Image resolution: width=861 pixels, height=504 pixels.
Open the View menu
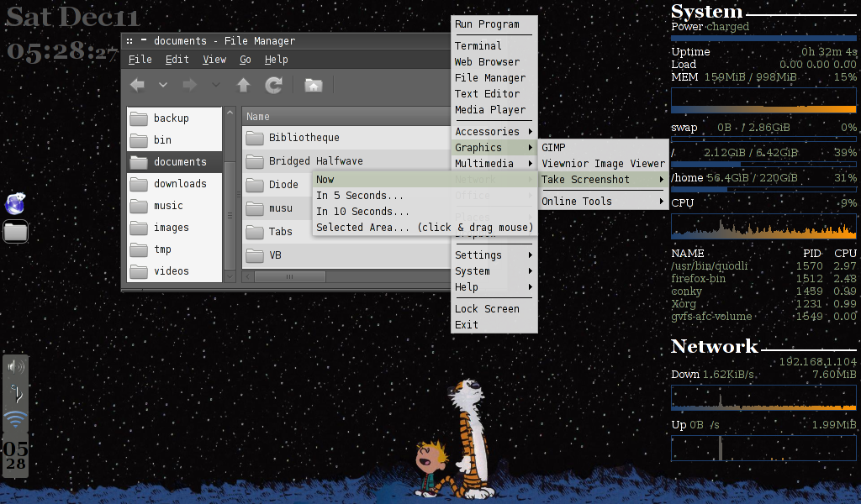pos(214,60)
